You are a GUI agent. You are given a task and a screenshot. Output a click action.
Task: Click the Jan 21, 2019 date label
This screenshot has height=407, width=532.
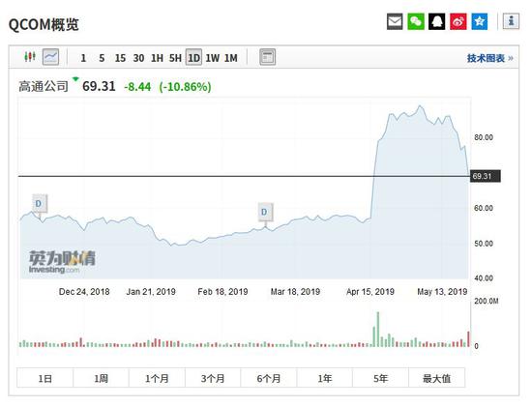point(151,292)
